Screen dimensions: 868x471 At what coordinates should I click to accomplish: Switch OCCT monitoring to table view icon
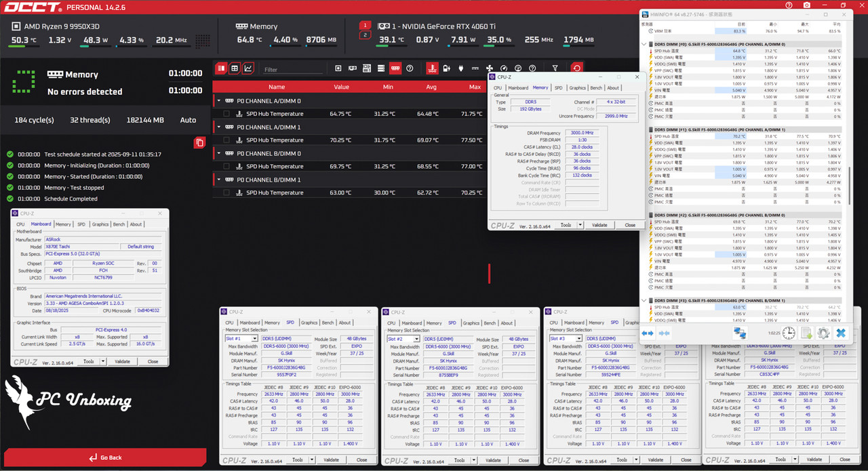pyautogui.click(x=235, y=68)
